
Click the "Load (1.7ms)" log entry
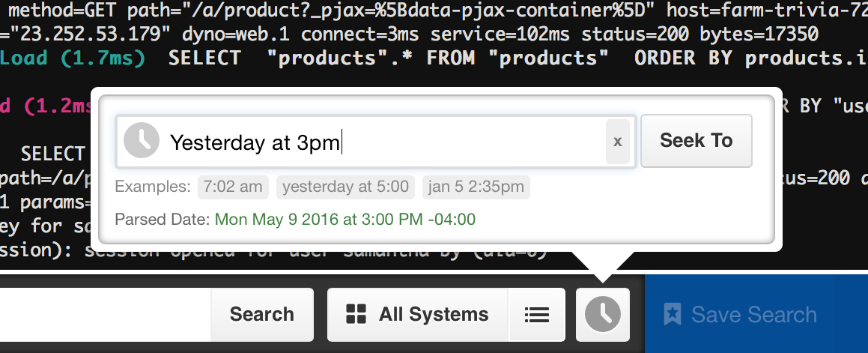(x=73, y=58)
